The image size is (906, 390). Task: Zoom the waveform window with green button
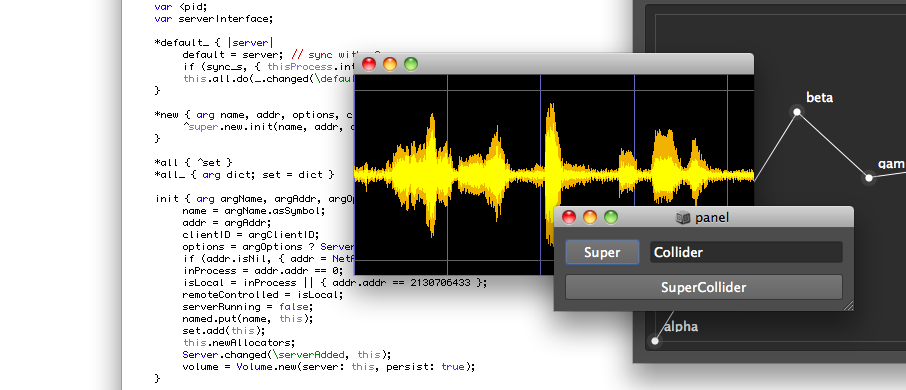(411, 64)
